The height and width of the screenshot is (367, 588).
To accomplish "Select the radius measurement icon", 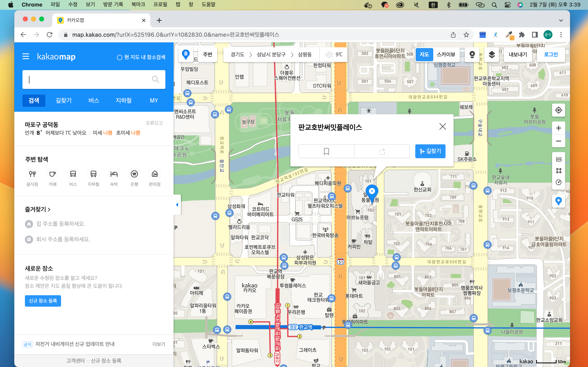I will pos(558,182).
